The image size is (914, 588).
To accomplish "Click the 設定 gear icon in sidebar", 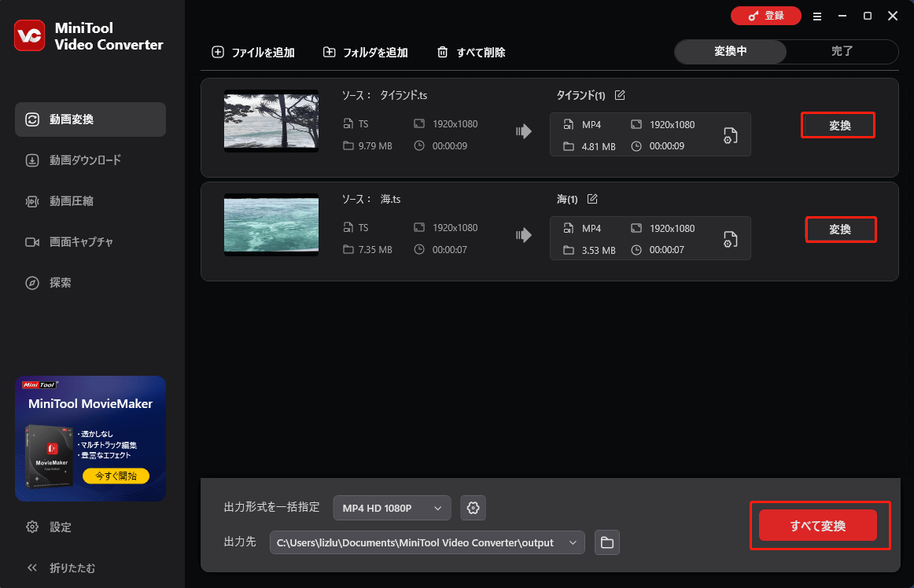I will click(x=32, y=527).
